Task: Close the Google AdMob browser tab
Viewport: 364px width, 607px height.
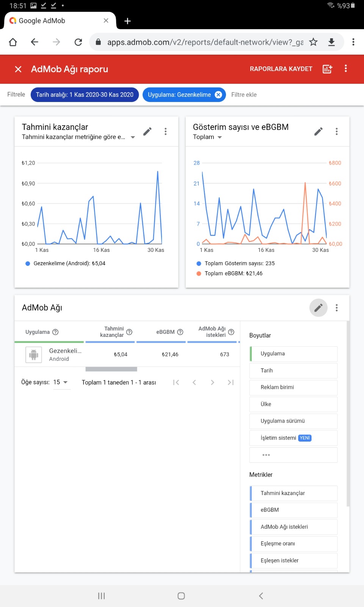Action: (106, 20)
